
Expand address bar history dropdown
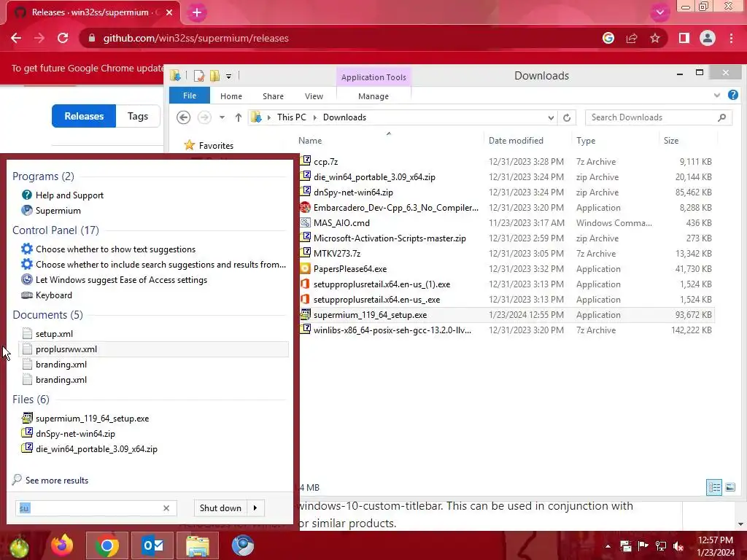pos(551,117)
